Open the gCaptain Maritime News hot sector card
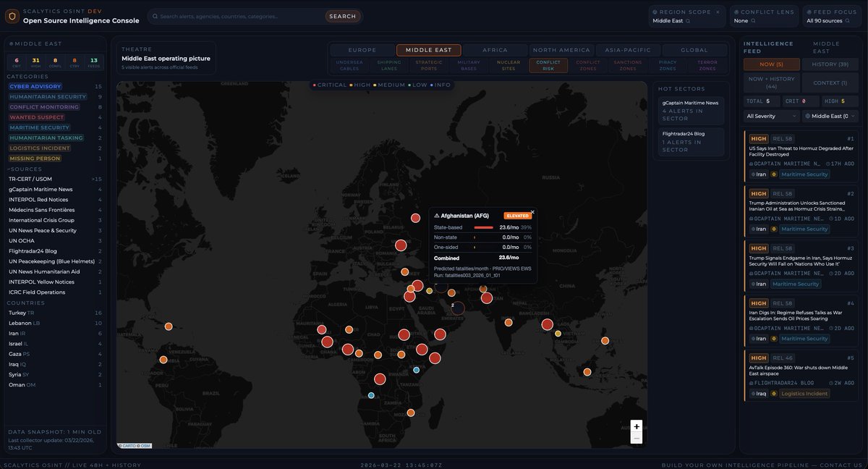868x469 pixels. 691,110
